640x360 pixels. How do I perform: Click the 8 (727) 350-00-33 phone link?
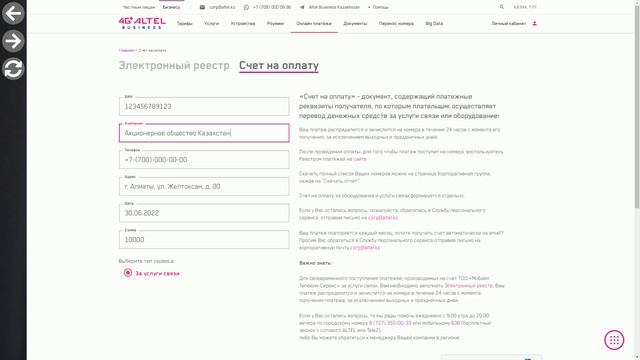(x=390, y=323)
